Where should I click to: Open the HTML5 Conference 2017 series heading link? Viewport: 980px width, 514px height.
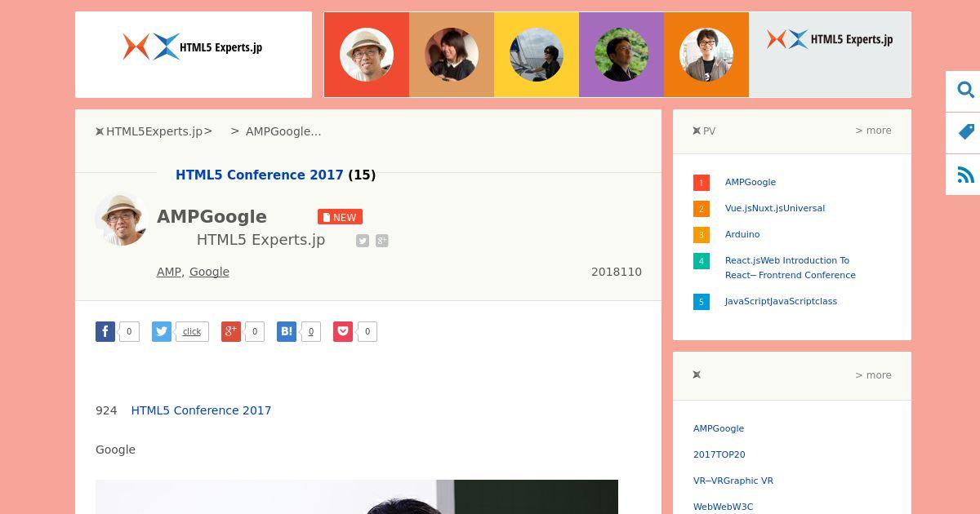tap(260, 175)
